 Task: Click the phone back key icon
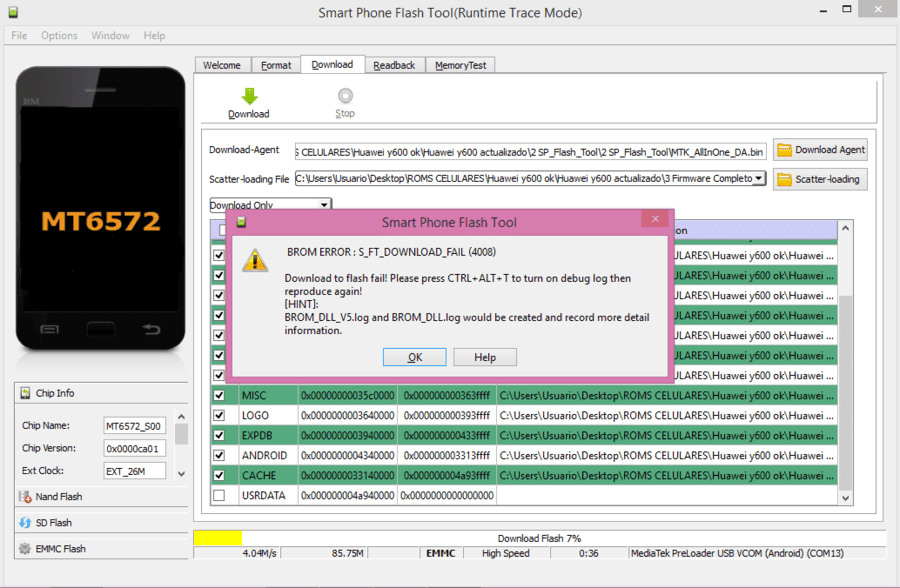pos(152,329)
